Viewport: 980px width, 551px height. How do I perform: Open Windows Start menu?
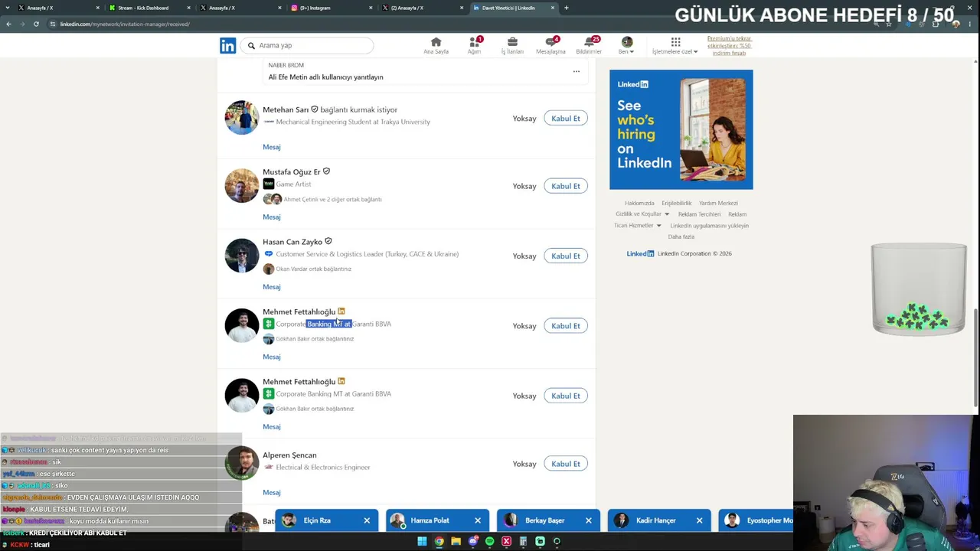(x=422, y=542)
